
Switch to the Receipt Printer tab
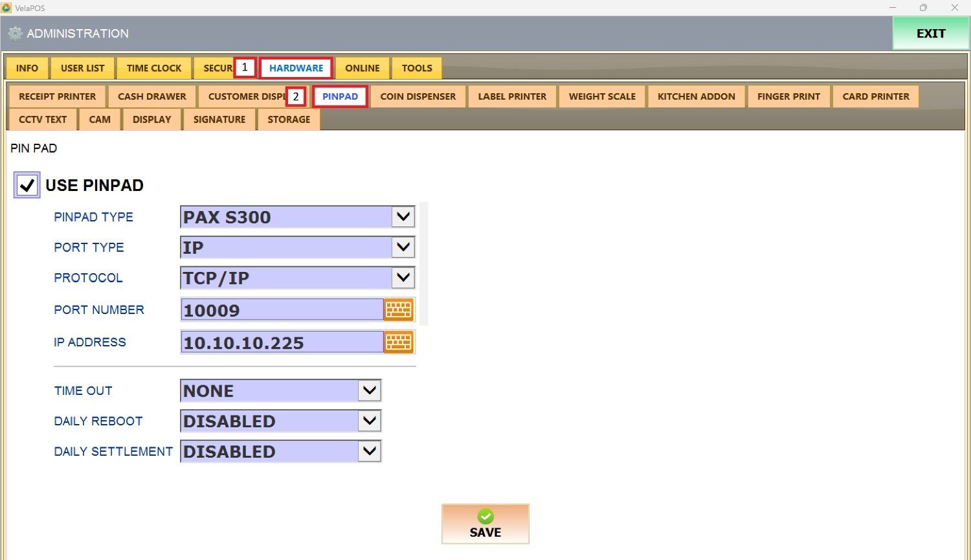[57, 96]
